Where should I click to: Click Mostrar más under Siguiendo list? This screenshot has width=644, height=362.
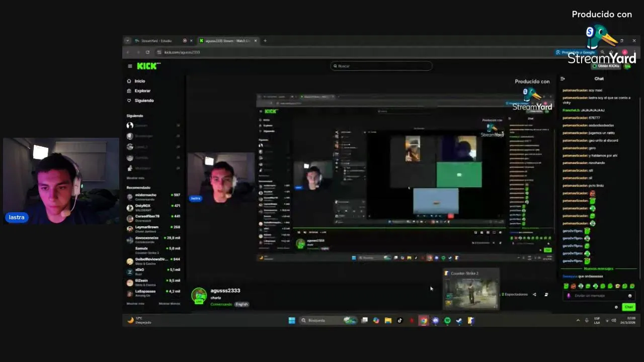pos(135,178)
